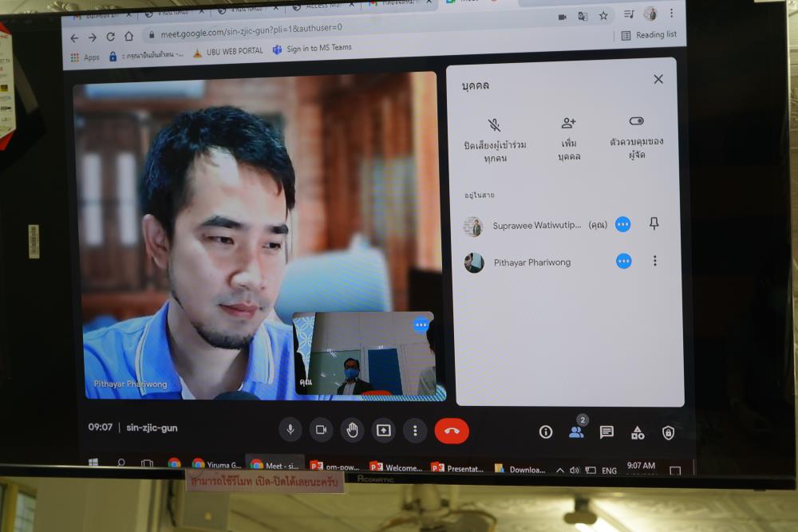Viewport: 798px width, 532px height.
Task: Open chat with everyone
Action: (606, 432)
